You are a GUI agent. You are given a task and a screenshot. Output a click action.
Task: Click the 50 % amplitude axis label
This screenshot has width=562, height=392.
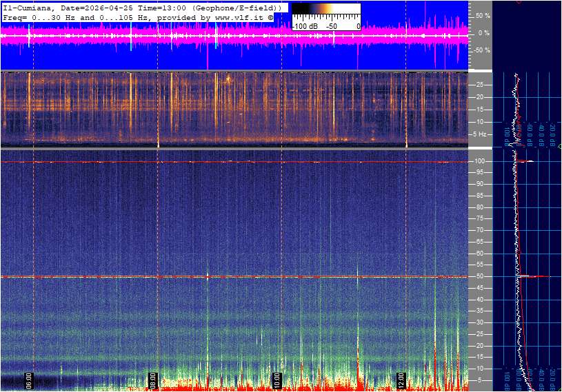pos(483,15)
